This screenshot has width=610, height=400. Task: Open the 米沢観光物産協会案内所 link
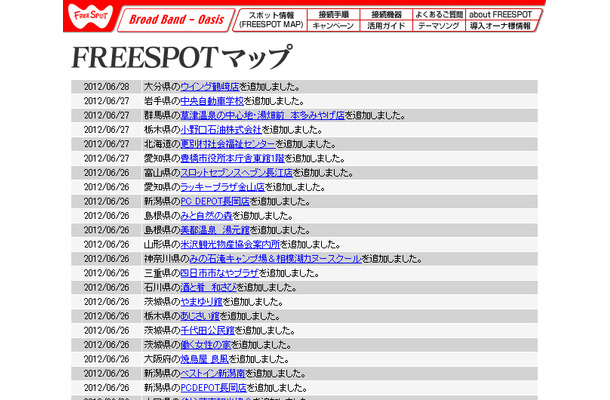(230, 244)
